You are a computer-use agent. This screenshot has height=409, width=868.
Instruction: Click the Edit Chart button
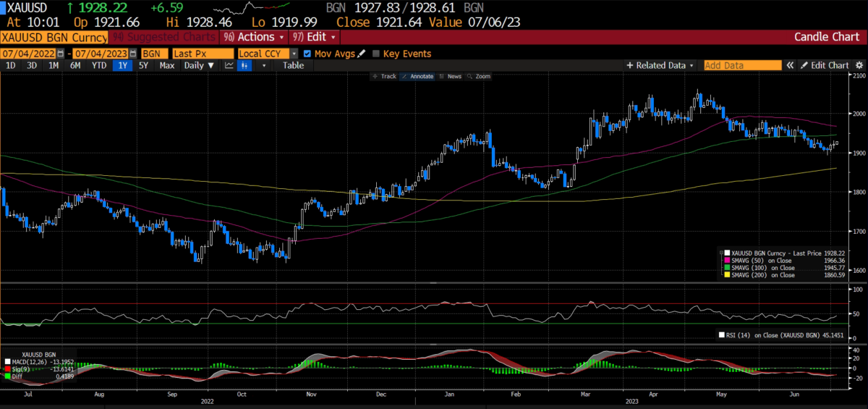click(824, 65)
